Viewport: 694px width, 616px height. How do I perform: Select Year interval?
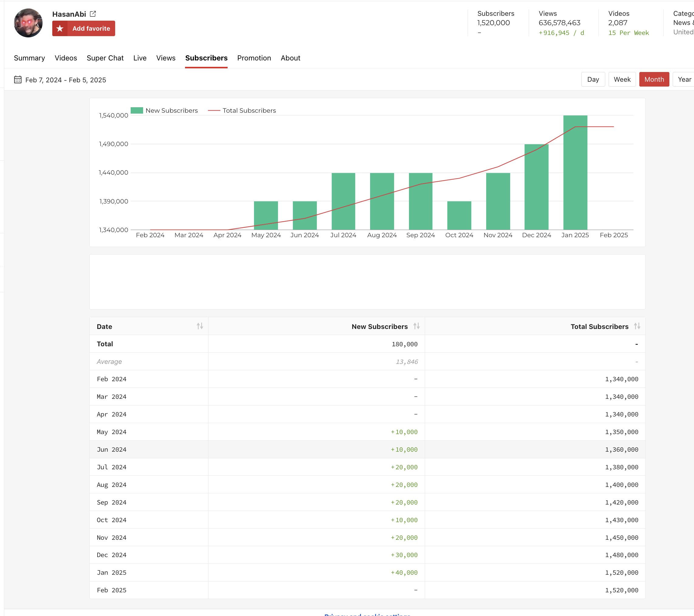pyautogui.click(x=683, y=79)
